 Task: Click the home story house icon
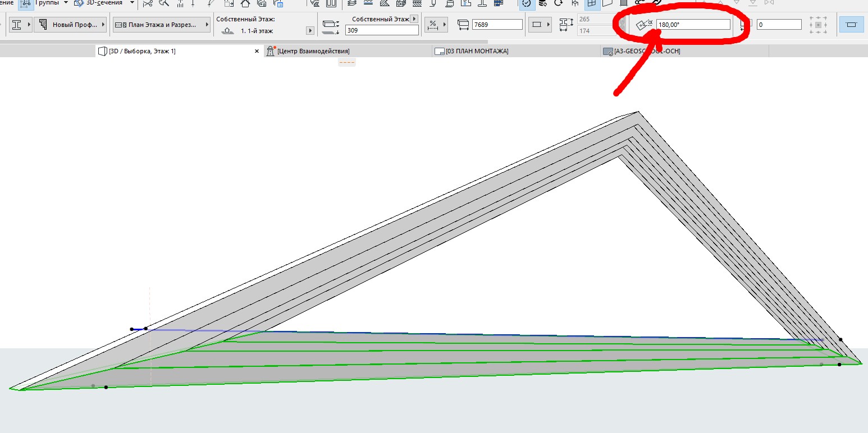pyautogui.click(x=227, y=31)
